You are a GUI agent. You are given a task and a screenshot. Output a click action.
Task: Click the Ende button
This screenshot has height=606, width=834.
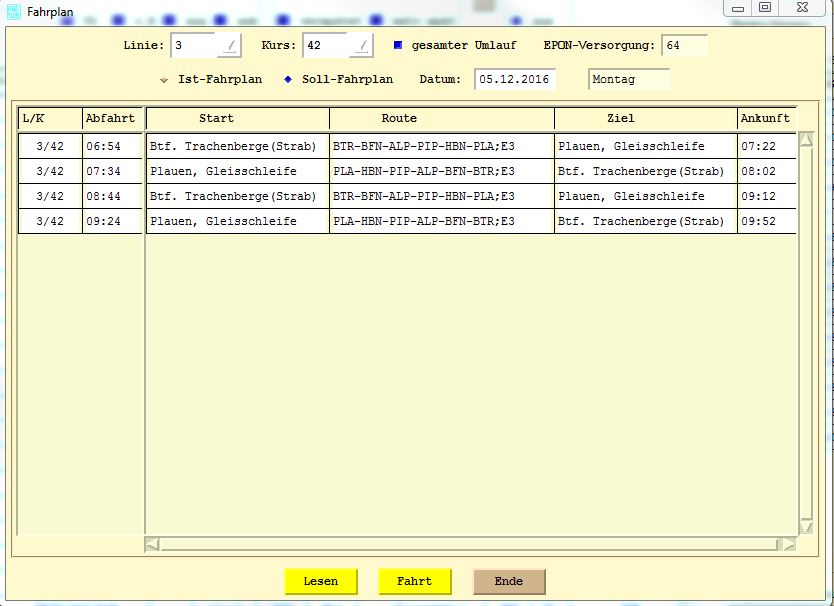(509, 581)
